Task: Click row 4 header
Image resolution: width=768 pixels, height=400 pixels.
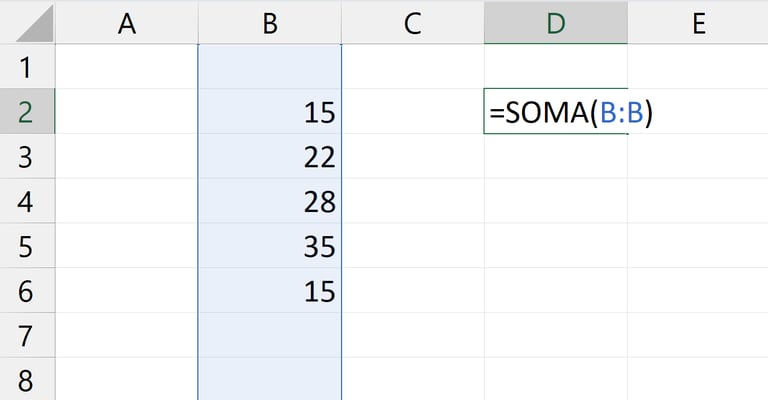Action: point(27,201)
